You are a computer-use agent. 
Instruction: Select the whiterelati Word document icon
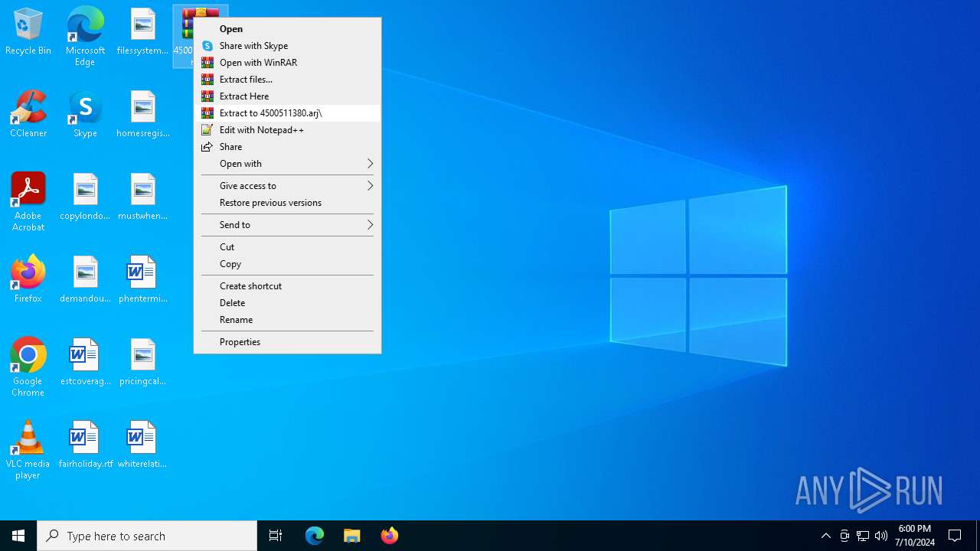click(x=142, y=445)
